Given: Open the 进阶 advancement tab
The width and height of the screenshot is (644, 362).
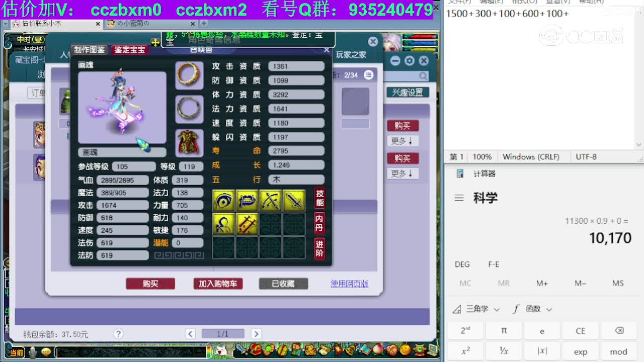Looking at the screenshot, I should (319, 248).
